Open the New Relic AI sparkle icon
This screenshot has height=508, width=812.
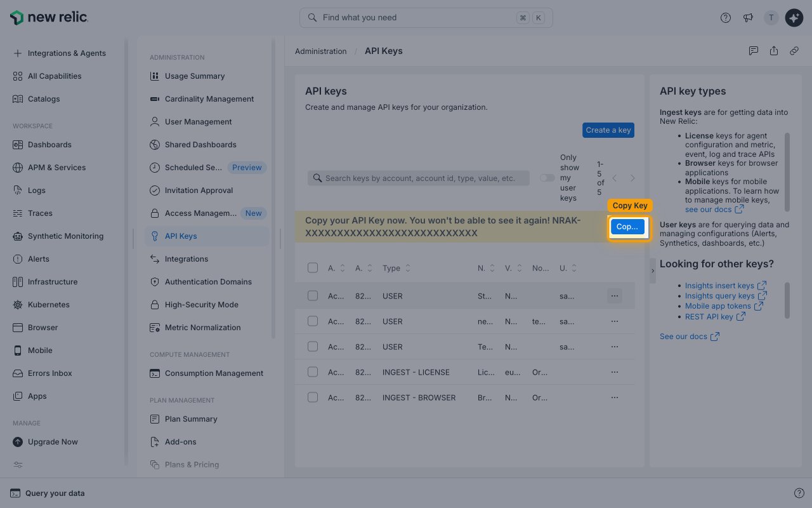tap(794, 18)
